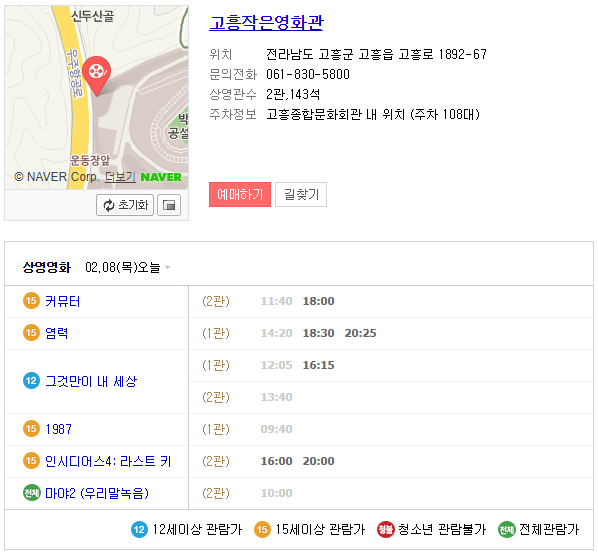Click the orange 15 icon in the legend
The height and width of the screenshot is (553, 598).
[262, 530]
